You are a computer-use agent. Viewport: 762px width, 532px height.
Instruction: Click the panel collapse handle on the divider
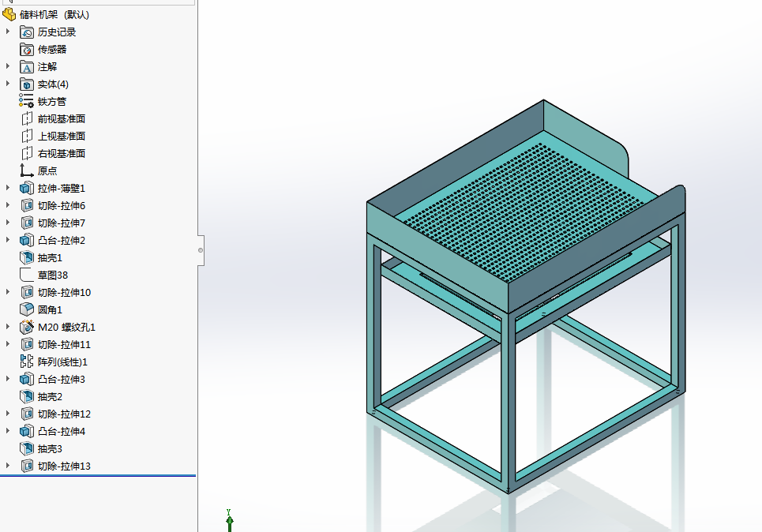pos(201,250)
